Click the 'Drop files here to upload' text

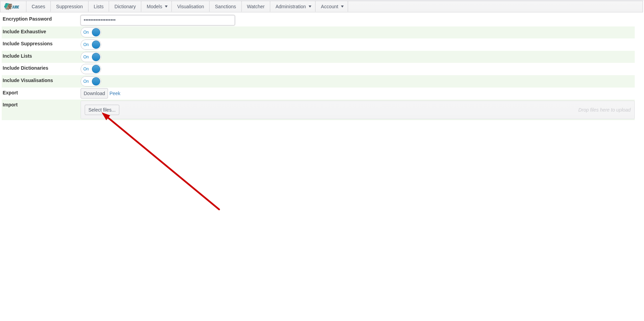(x=604, y=110)
